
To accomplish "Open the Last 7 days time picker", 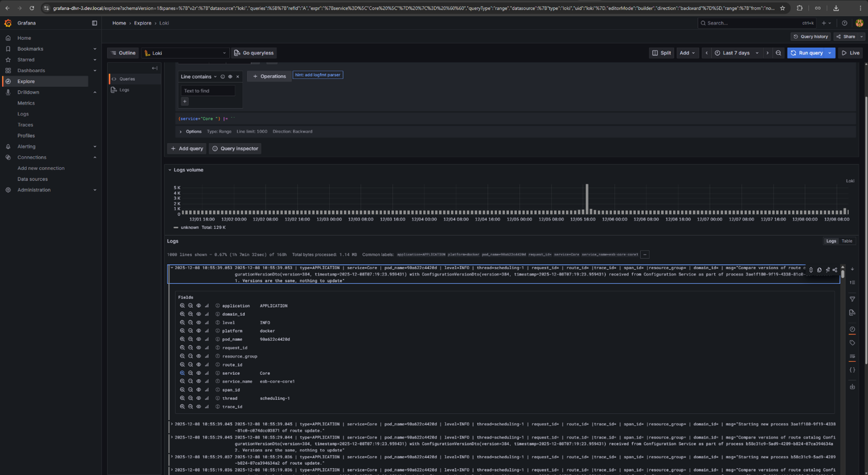I will (x=736, y=53).
